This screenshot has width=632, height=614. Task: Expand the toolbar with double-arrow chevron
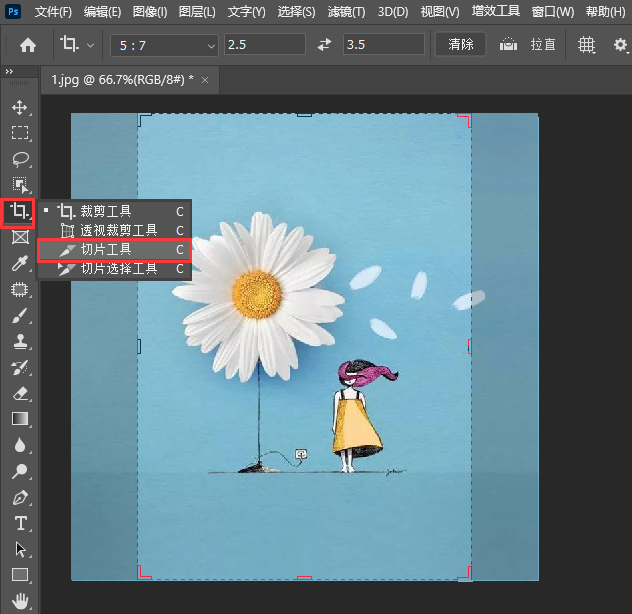tap(10, 72)
